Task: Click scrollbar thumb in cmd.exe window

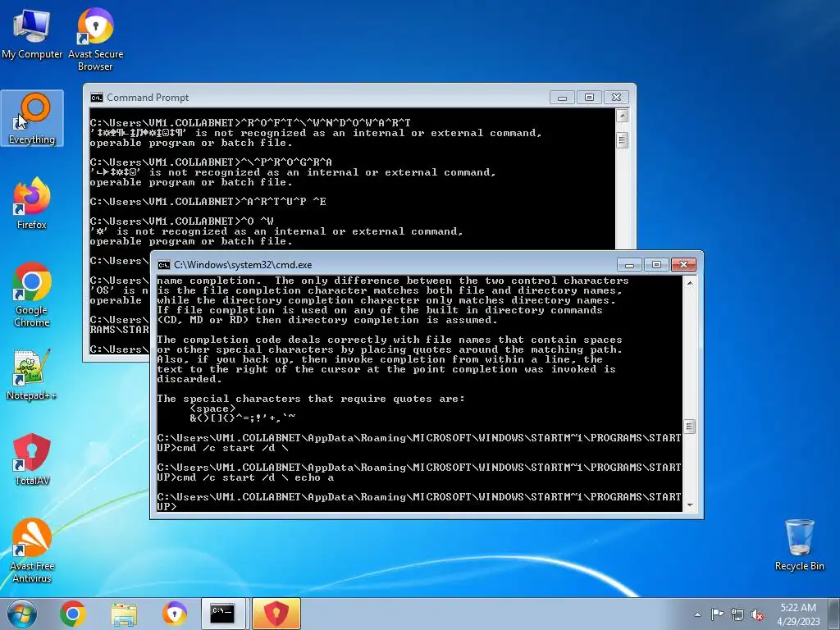Action: click(x=689, y=427)
